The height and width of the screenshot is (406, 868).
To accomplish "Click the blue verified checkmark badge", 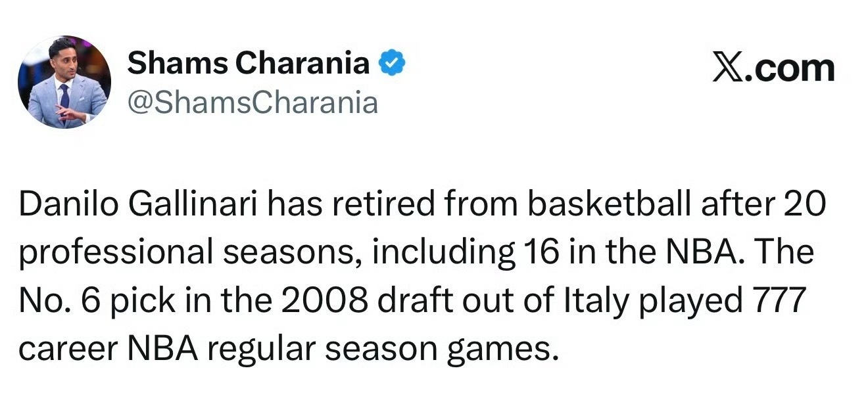I will click(x=393, y=64).
